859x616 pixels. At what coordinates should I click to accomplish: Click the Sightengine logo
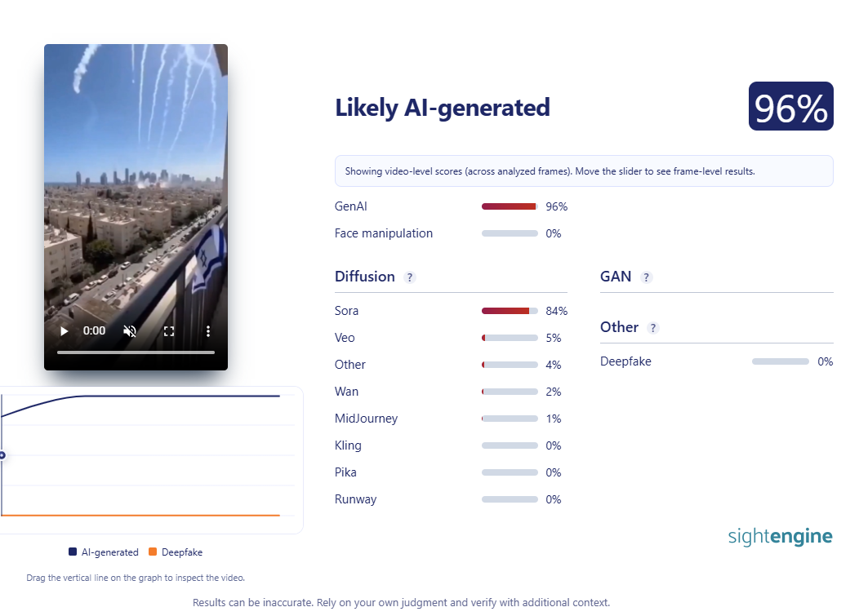click(780, 536)
